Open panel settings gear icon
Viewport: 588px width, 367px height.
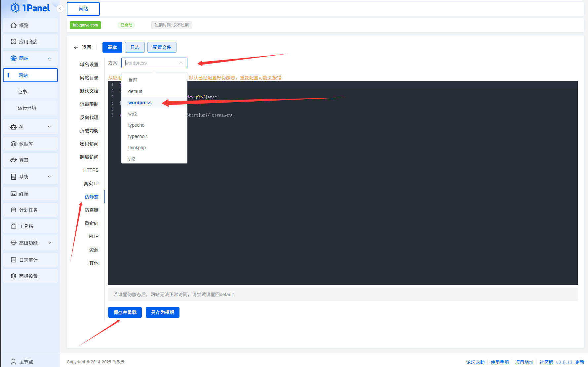(x=14, y=276)
